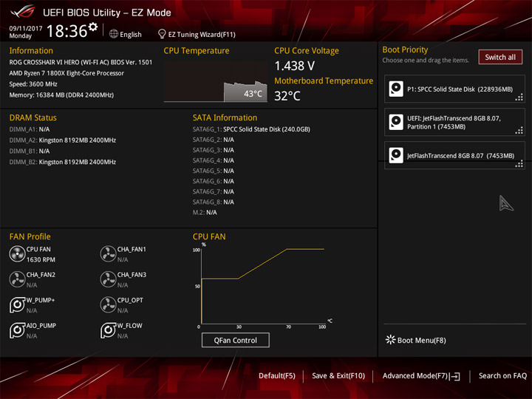Viewport: 532px width, 399px height.
Task: Click the DIMM_A1: N/A row
Action: [30, 129]
